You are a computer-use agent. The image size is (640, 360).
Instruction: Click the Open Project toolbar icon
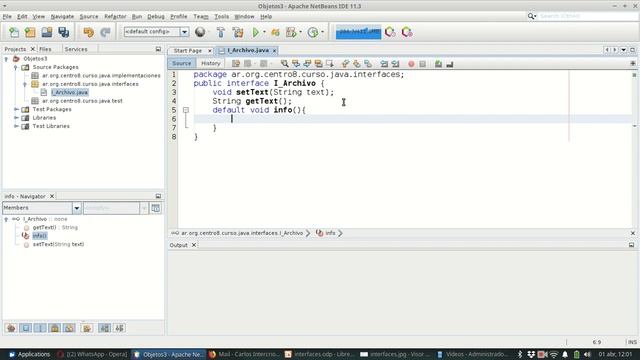47,32
